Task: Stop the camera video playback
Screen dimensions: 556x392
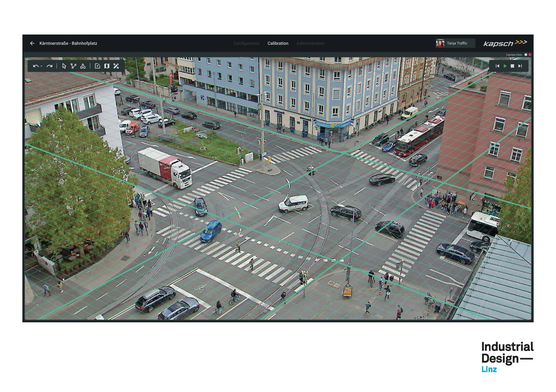Action: (512, 66)
